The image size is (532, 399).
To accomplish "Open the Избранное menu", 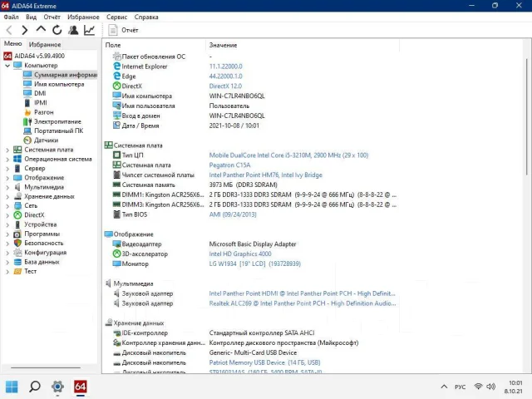I will [83, 17].
